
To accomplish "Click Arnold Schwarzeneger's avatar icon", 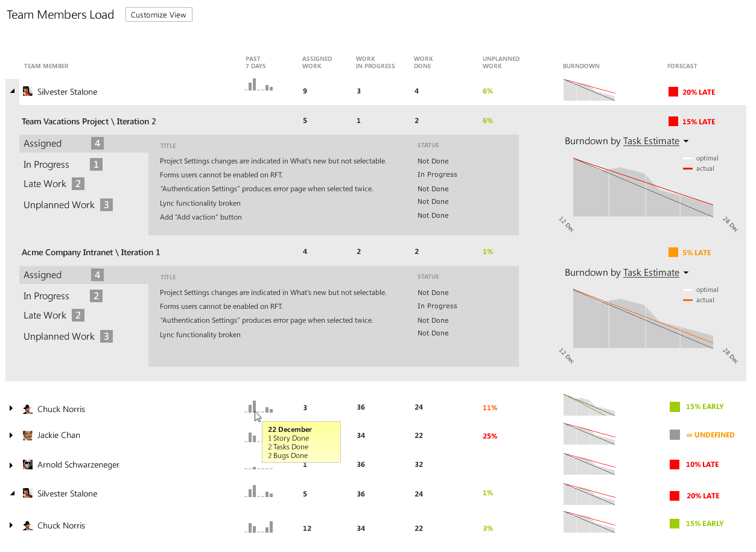I will (28, 465).
